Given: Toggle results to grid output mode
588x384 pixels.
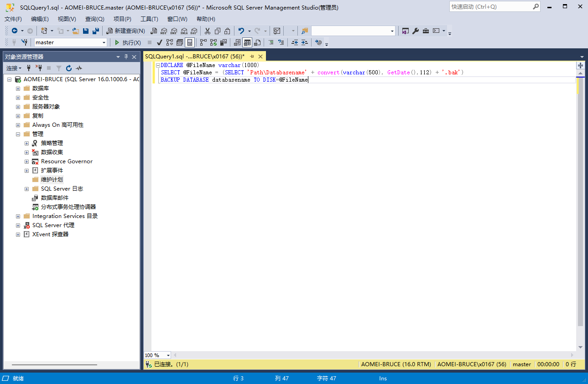Looking at the screenshot, I should [247, 42].
